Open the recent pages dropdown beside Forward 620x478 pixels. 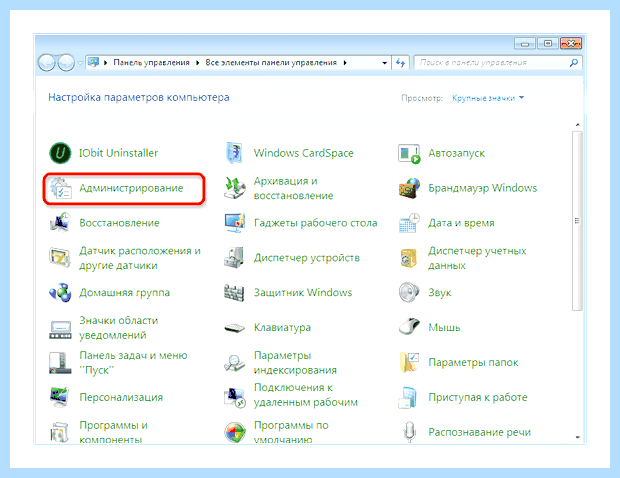[x=80, y=63]
